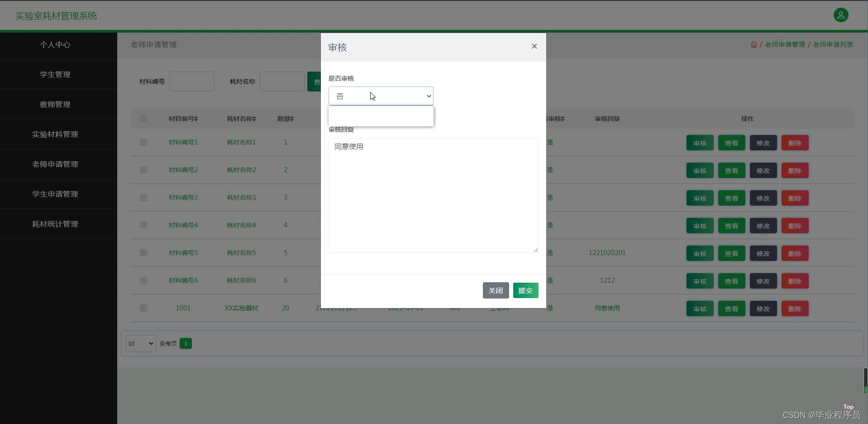Check the row checkbox for 材料编号3
This screenshot has height=424, width=868.
(143, 198)
